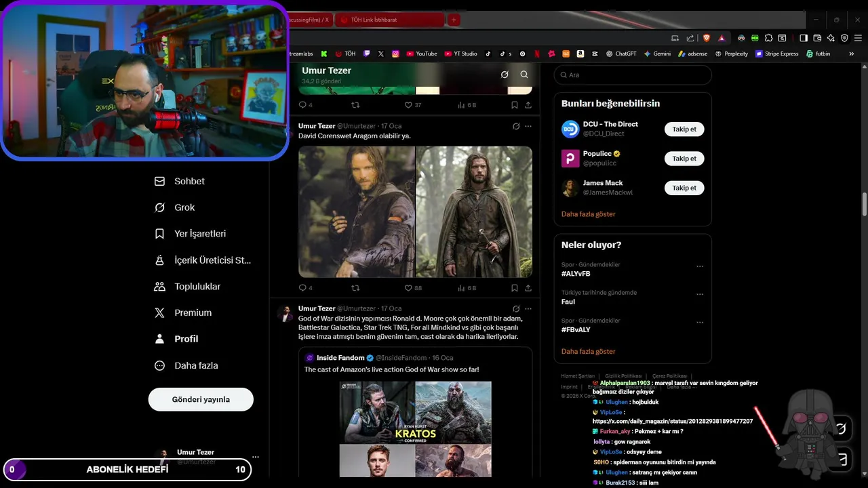The image size is (868, 488).
Task: Click Grok explain icon on God of War post
Action: [x=515, y=308]
